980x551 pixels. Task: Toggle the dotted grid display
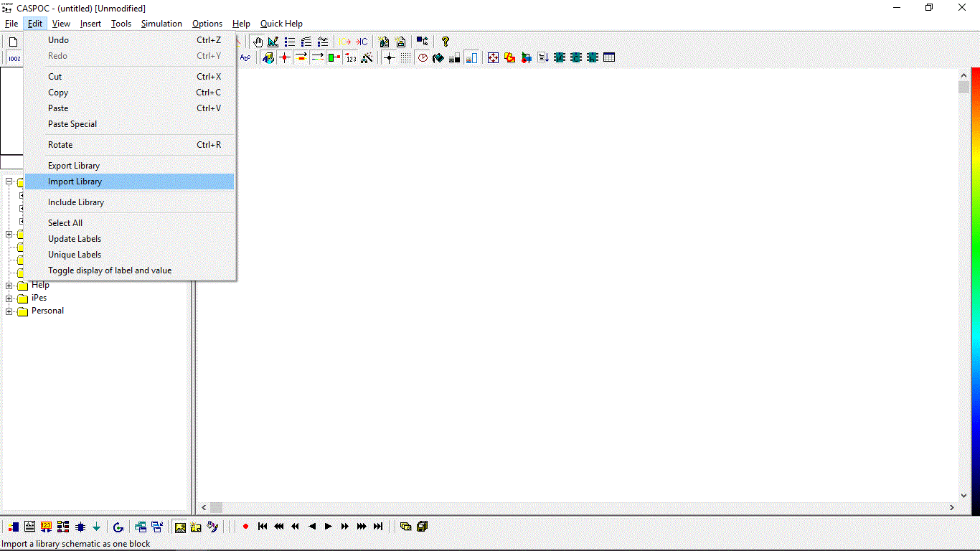[x=406, y=57]
